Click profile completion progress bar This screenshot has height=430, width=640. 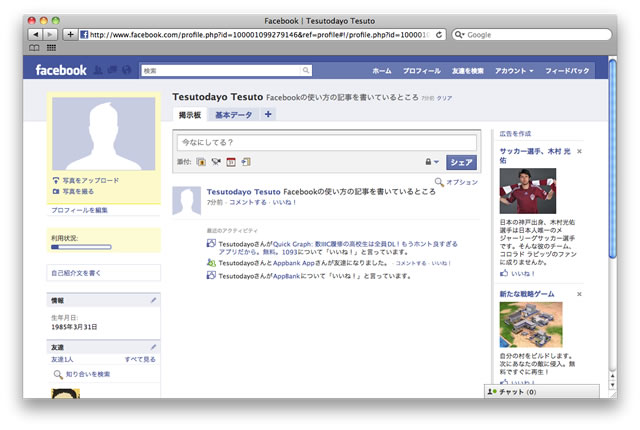(x=81, y=247)
